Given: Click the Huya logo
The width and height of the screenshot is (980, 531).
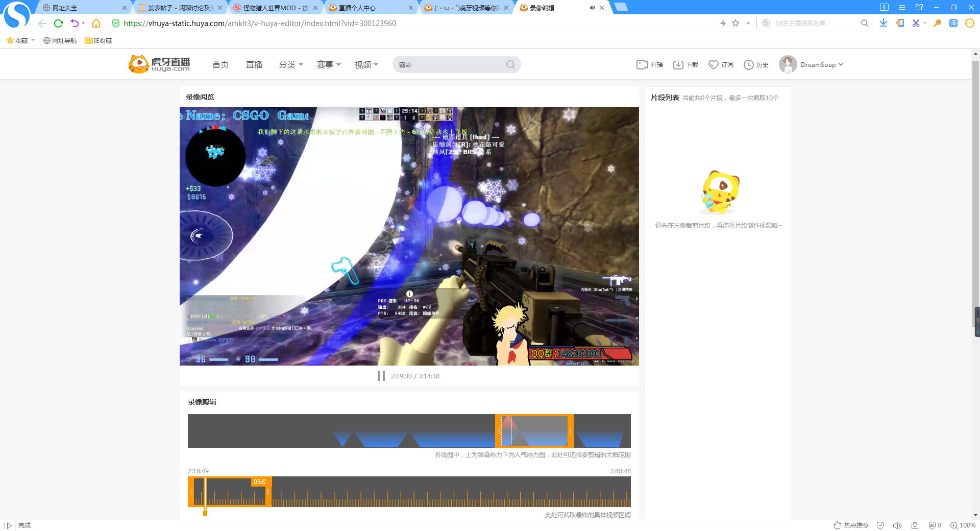Looking at the screenshot, I should (159, 64).
